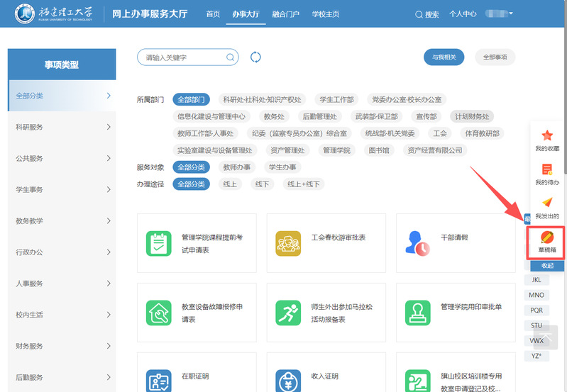Expand 科研服务 category in sidebar
Image resolution: width=567 pixels, height=392 pixels.
pyautogui.click(x=61, y=127)
